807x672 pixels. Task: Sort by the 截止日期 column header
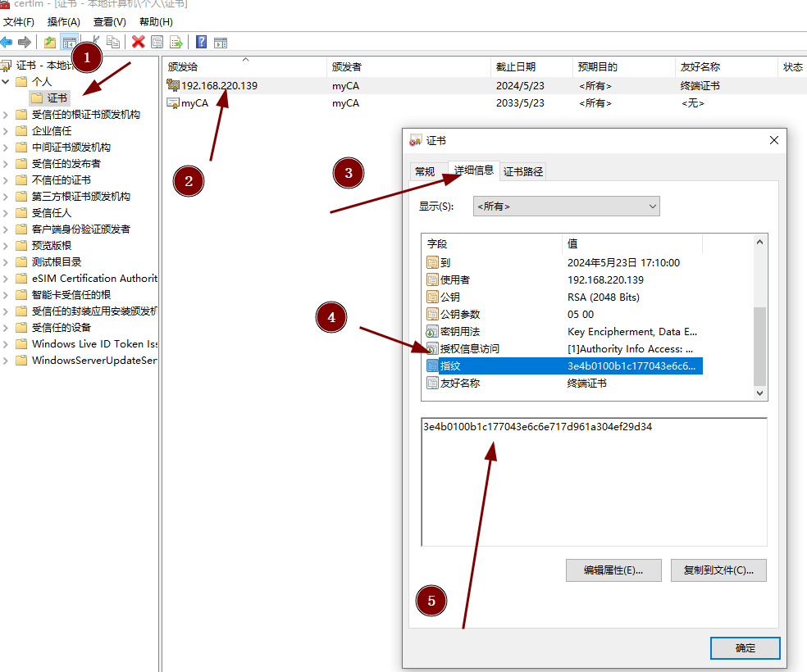click(x=531, y=67)
